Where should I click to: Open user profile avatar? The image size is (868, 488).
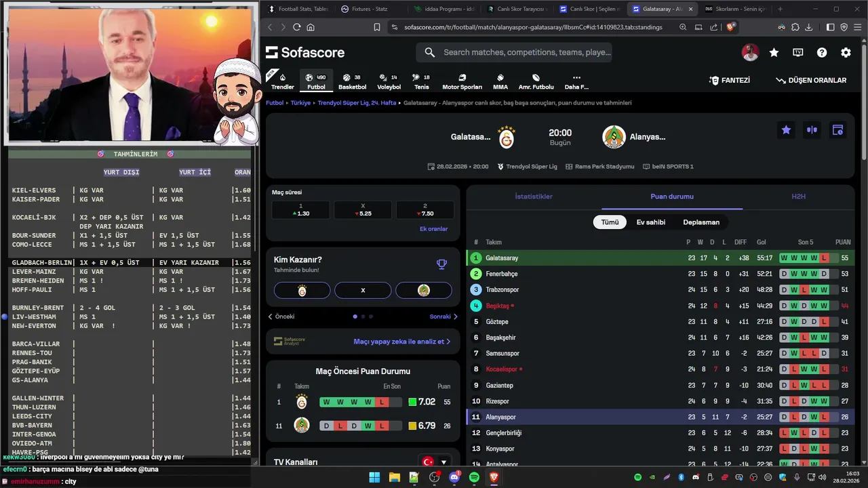coord(750,52)
